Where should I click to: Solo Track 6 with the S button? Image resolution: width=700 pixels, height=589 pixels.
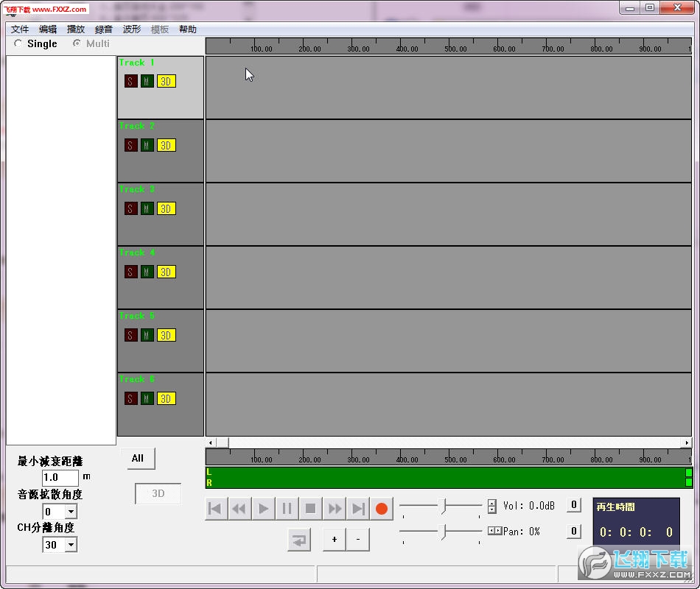click(130, 398)
